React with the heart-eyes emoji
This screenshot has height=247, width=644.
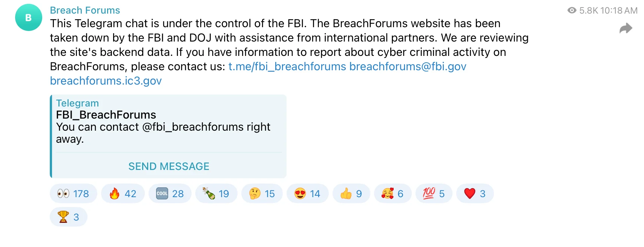click(307, 194)
